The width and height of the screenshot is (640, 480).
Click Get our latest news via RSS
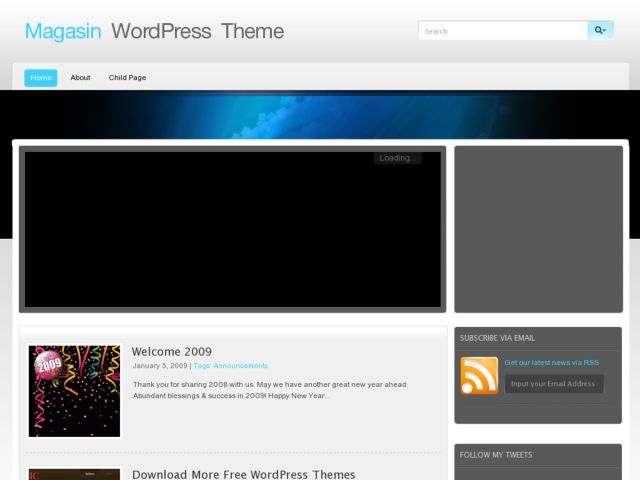[552, 362]
